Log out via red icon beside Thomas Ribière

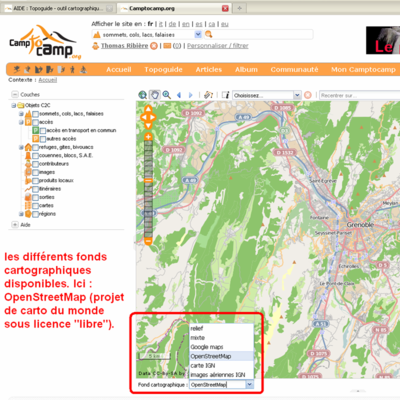click(154, 46)
